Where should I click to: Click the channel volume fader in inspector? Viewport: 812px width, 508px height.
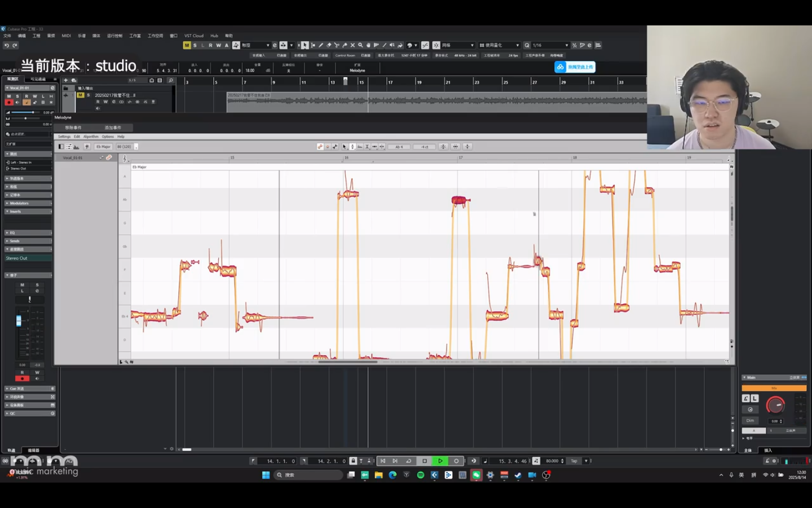point(19,321)
